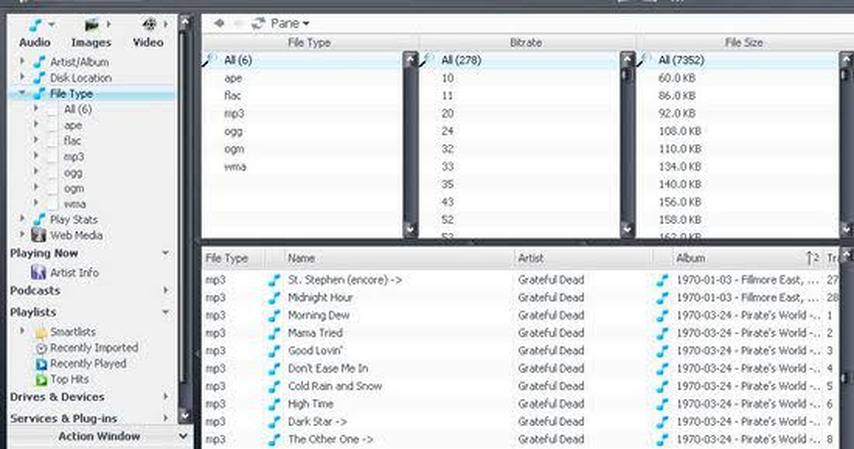Click the File Type node icon
The width and height of the screenshot is (854, 449).
(x=39, y=94)
